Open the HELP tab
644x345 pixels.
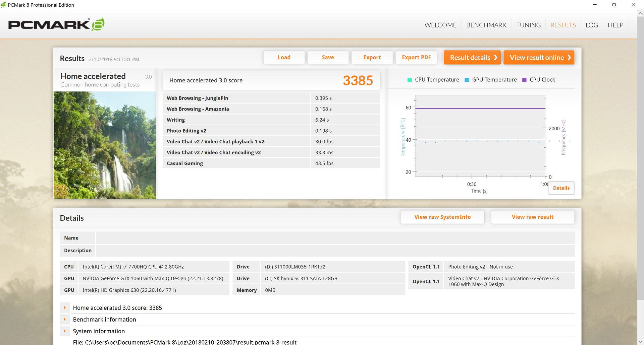[x=615, y=25]
